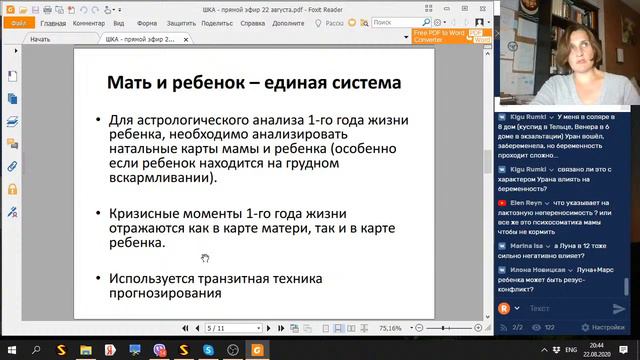Open the Security lock panel in the sidebar
The image size is (640, 360).
coord(12,189)
